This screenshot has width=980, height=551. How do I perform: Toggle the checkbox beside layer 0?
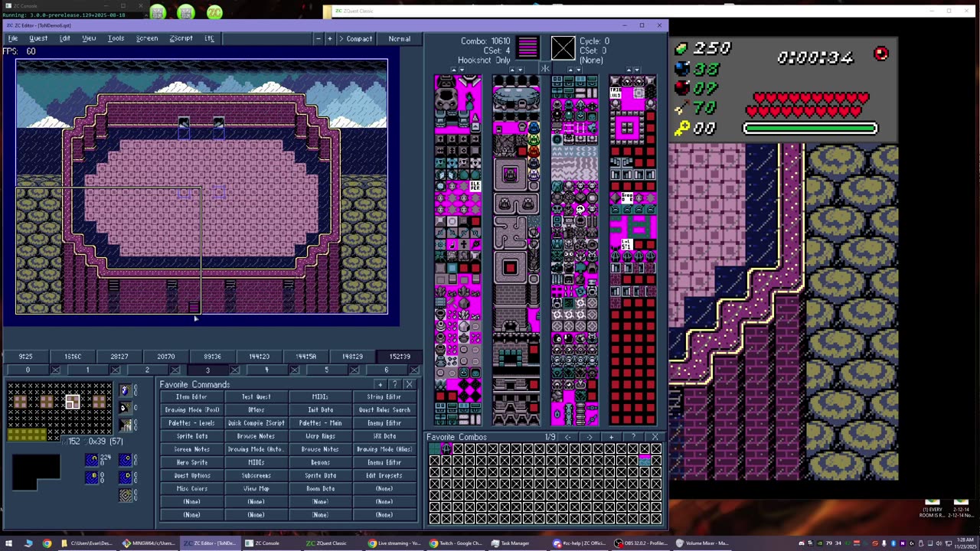[x=55, y=370]
